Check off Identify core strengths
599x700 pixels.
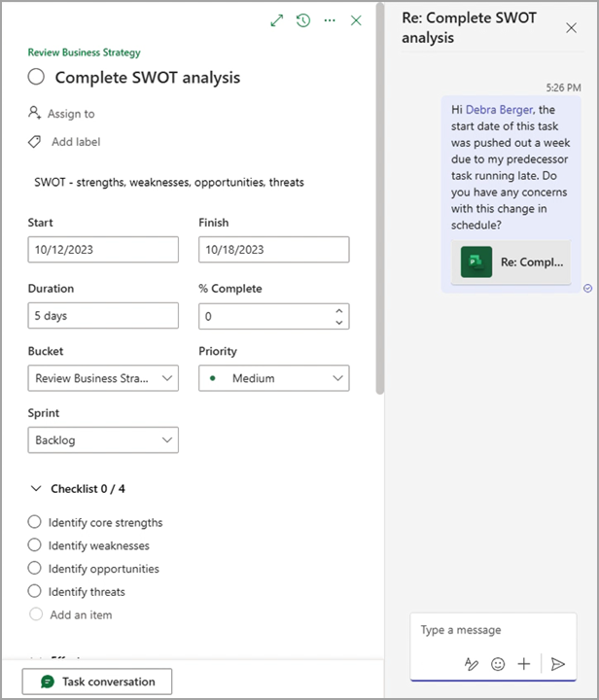coord(36,522)
